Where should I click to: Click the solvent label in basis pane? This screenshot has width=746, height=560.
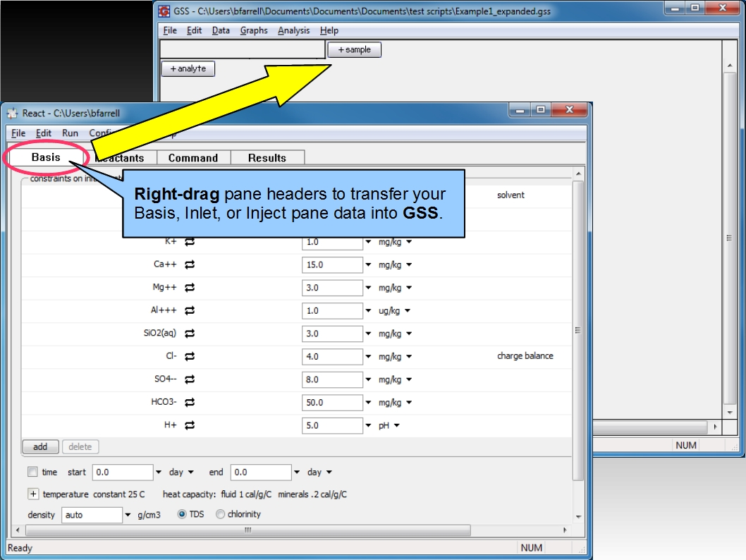pos(510,195)
